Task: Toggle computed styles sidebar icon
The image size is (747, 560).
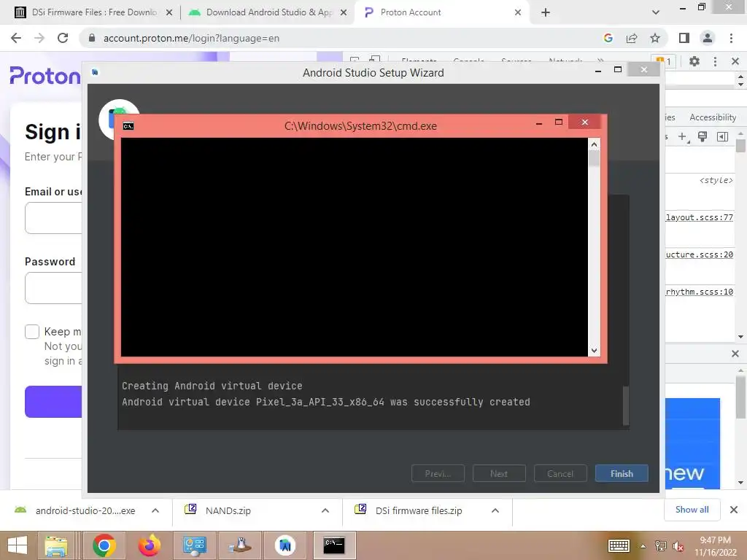Action: click(x=722, y=137)
